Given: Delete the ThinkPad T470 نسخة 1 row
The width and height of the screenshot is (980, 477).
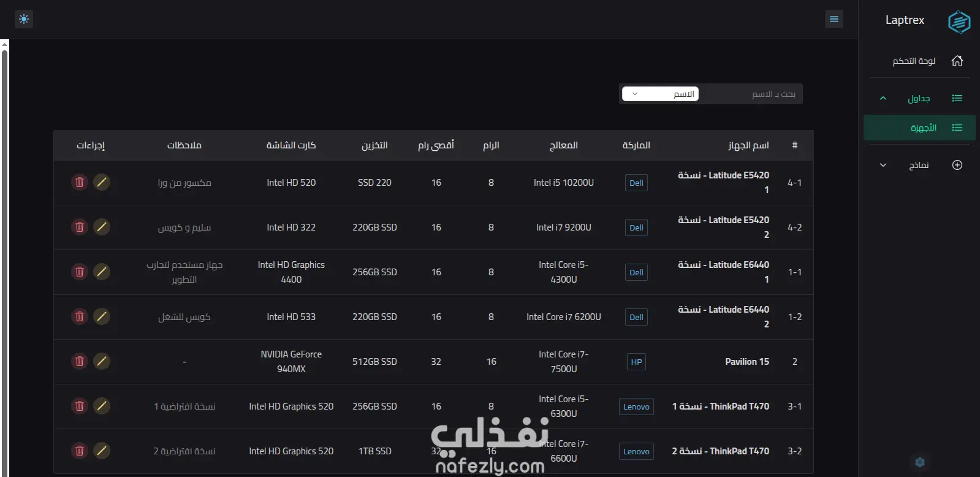Looking at the screenshot, I should (80, 406).
